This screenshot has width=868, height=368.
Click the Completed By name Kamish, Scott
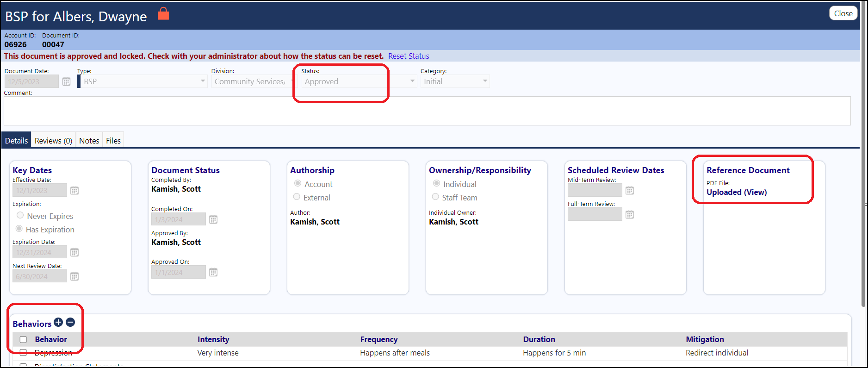point(176,189)
